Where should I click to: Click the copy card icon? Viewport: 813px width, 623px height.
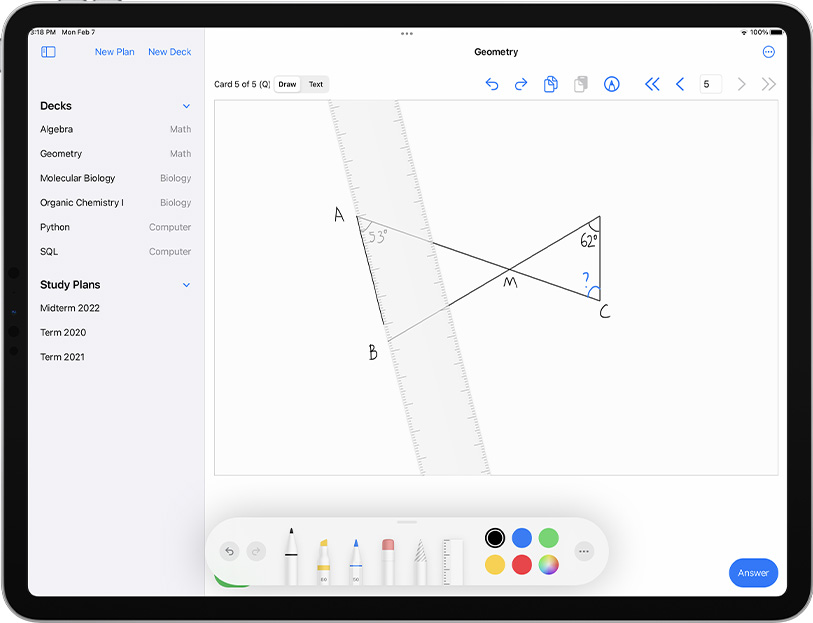pos(550,85)
